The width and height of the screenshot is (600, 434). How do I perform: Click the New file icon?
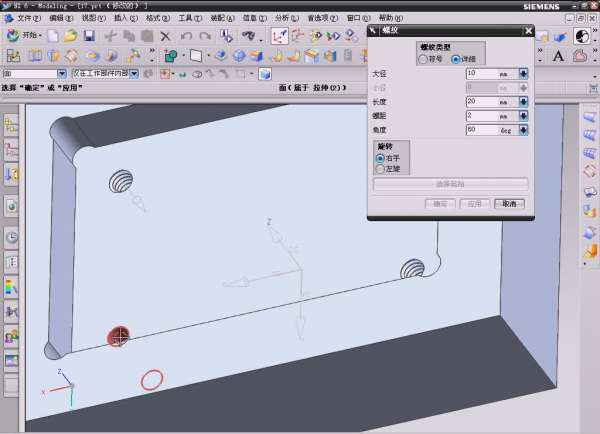[53, 36]
